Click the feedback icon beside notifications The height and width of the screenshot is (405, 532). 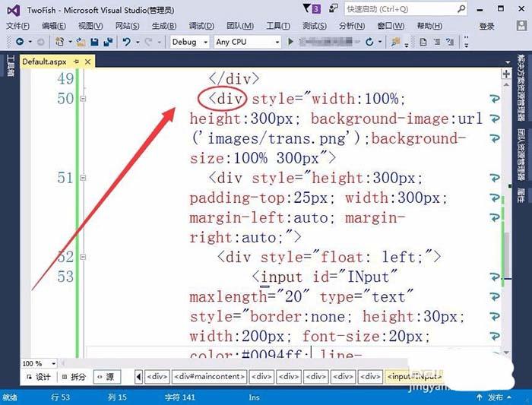click(333, 8)
